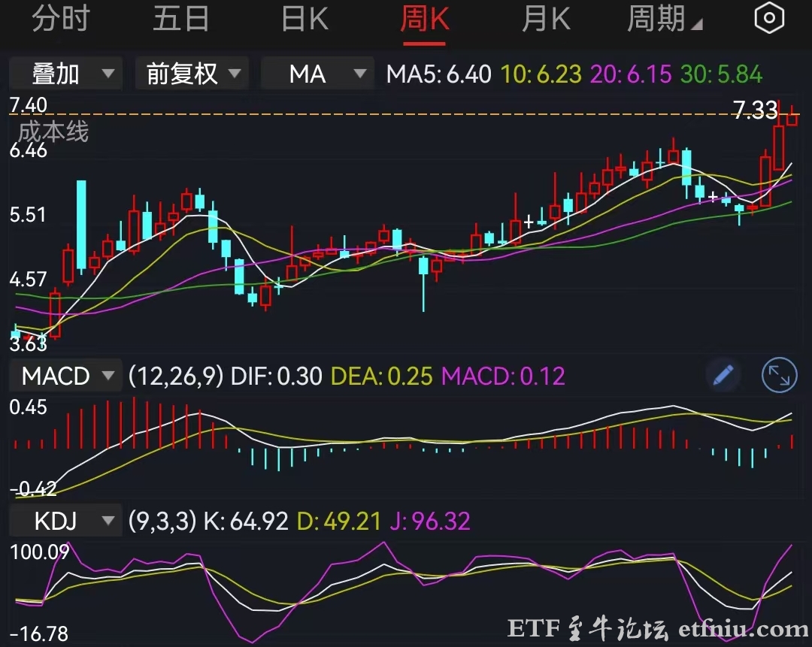Open the MA indicator dropdown

317,73
